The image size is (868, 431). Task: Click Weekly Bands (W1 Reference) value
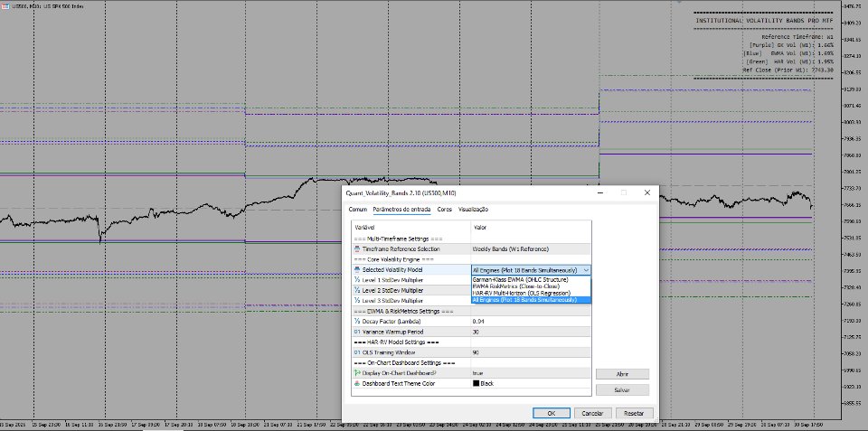coord(510,249)
